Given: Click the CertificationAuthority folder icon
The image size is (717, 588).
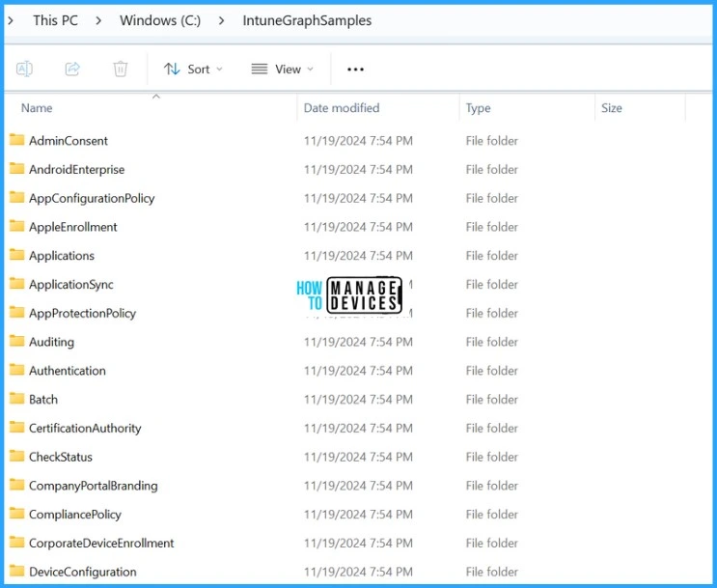Looking at the screenshot, I should click(17, 427).
